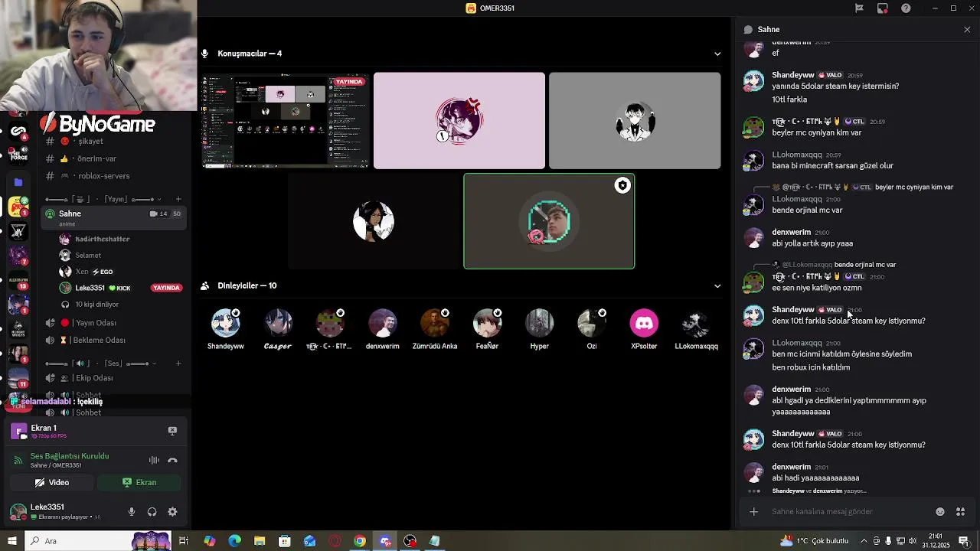The image size is (980, 551).
Task: Select the gray speaker tile with monochrome avatar
Action: pos(635,121)
